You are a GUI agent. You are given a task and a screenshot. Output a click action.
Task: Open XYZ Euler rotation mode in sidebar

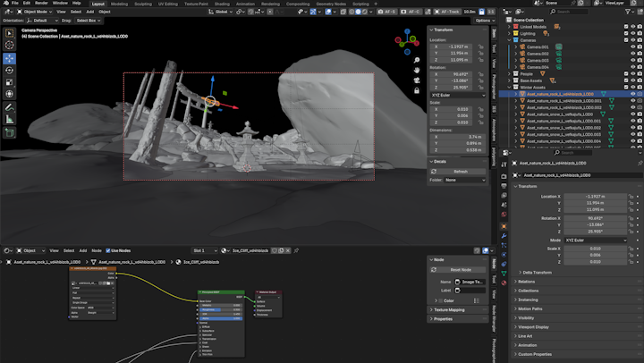[x=458, y=95]
